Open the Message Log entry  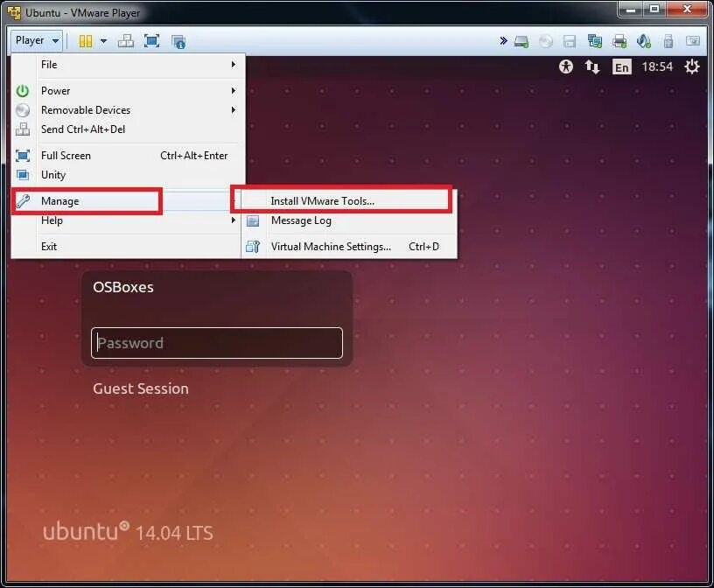pyautogui.click(x=349, y=220)
